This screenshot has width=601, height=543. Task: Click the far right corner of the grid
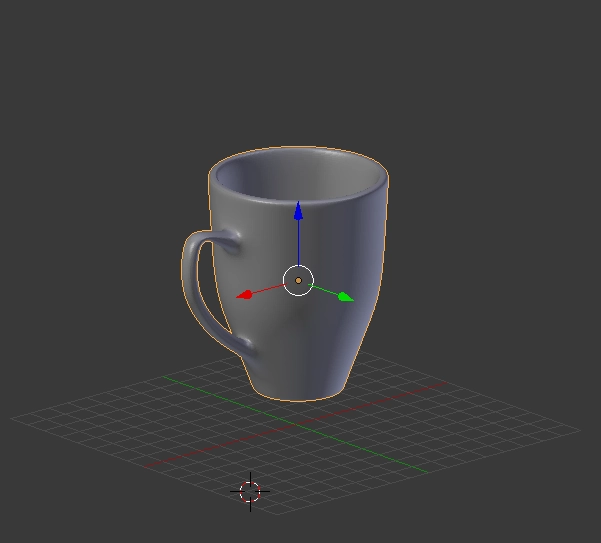(x=579, y=431)
